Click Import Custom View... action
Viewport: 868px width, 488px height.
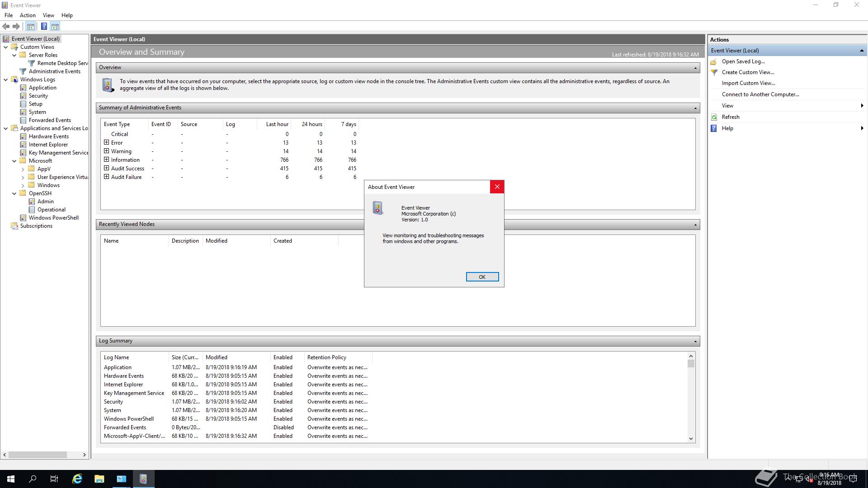748,83
